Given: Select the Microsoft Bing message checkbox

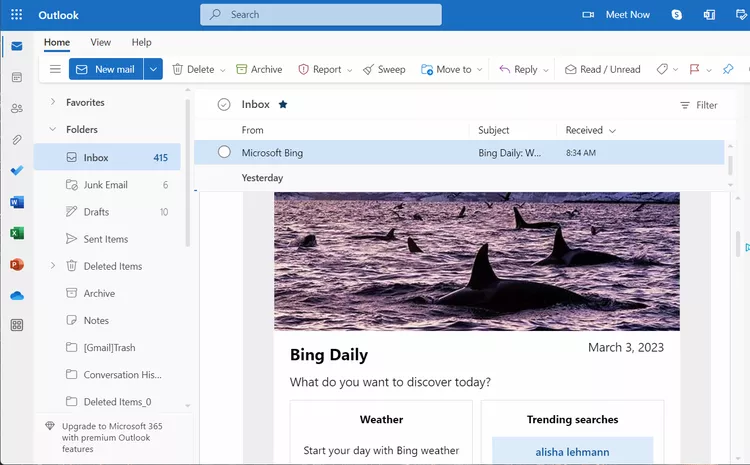Looking at the screenshot, I should 224,152.
